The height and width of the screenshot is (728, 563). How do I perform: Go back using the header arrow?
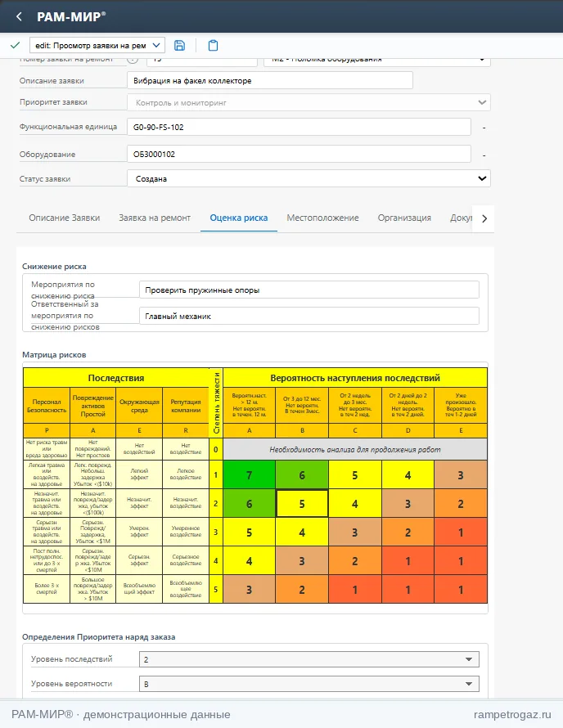(x=19, y=16)
